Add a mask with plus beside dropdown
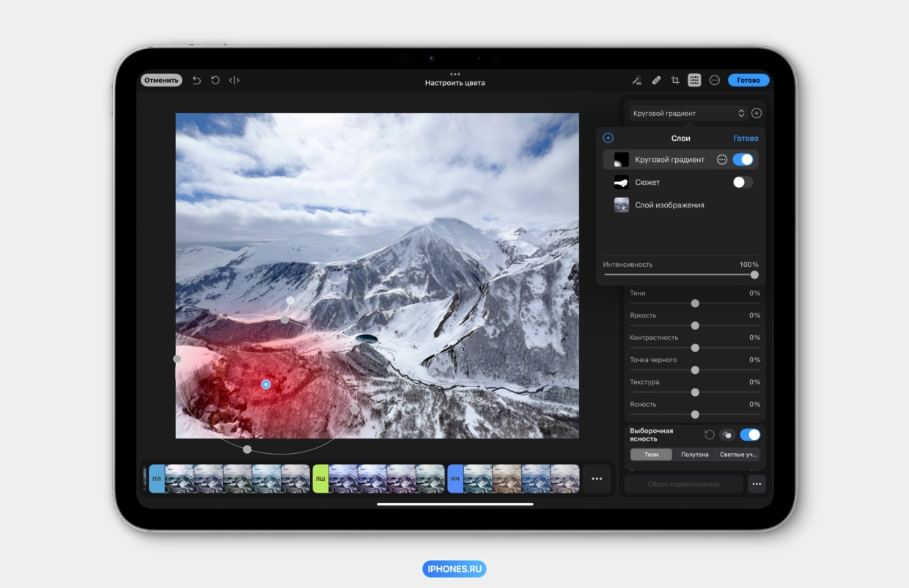Image resolution: width=909 pixels, height=588 pixels. [x=757, y=113]
